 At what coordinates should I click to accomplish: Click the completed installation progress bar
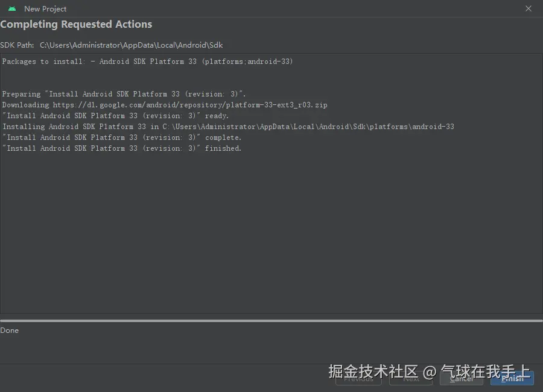271,321
